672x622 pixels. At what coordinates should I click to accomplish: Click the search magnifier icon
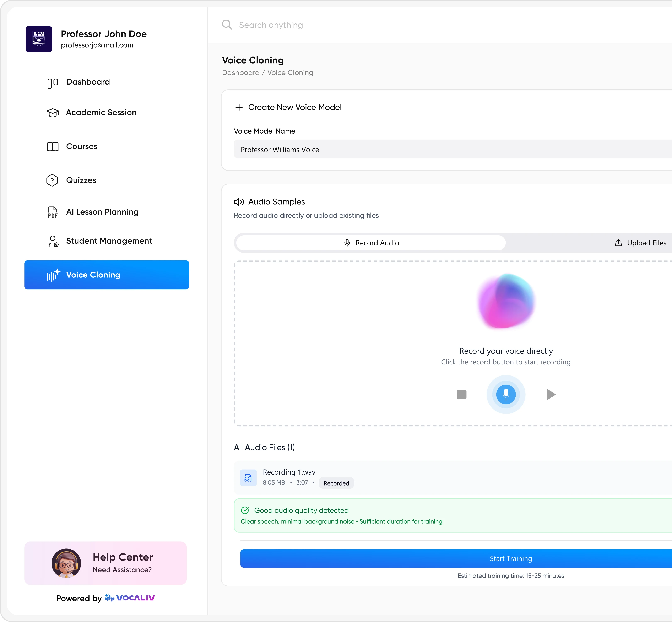227,25
